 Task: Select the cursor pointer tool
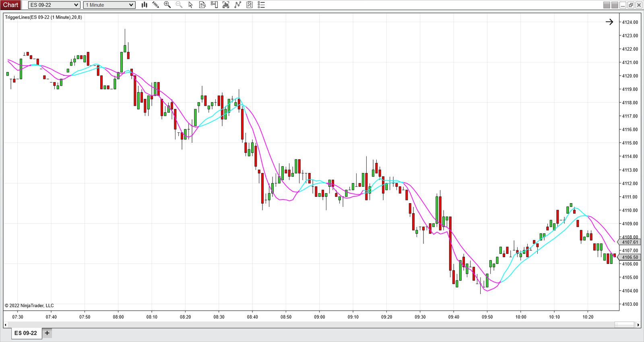pyautogui.click(x=191, y=5)
